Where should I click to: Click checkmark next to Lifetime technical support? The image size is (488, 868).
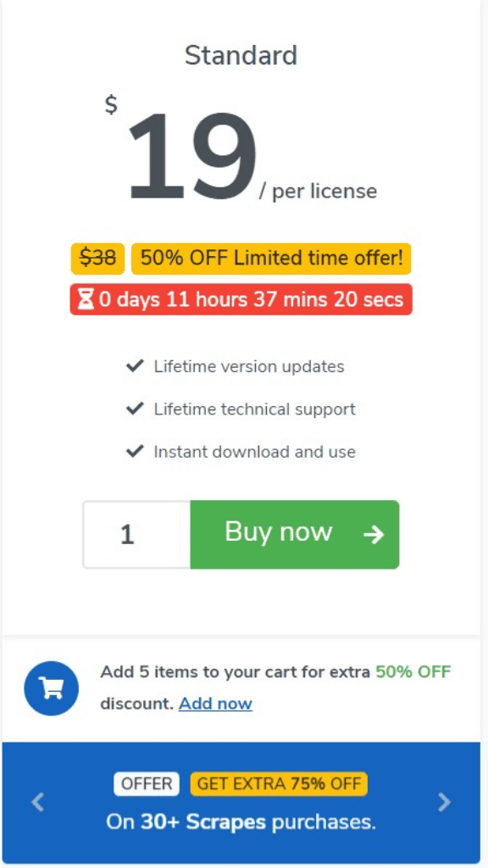135,409
